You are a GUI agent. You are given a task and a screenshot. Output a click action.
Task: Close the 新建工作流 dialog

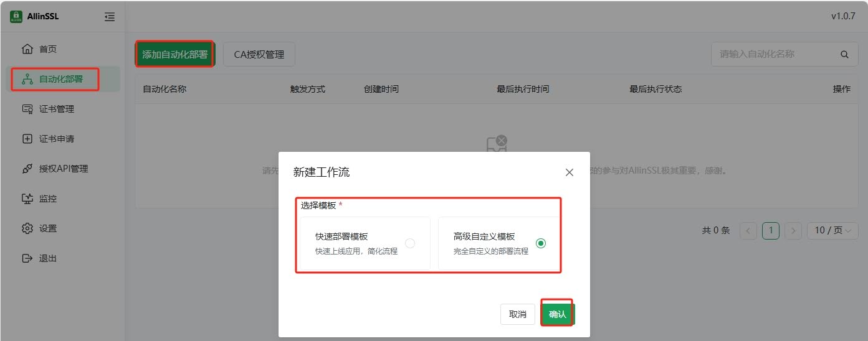(x=569, y=172)
